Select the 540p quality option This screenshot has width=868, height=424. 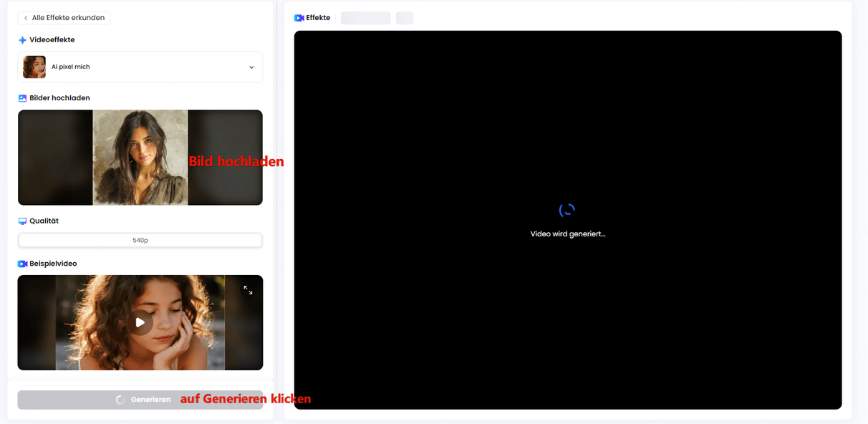pos(140,241)
